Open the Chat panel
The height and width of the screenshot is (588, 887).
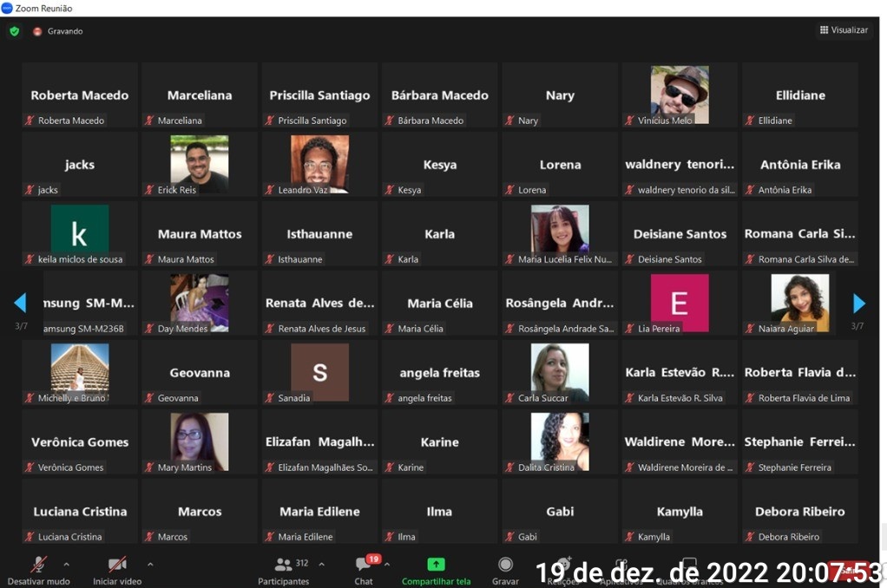(x=364, y=565)
